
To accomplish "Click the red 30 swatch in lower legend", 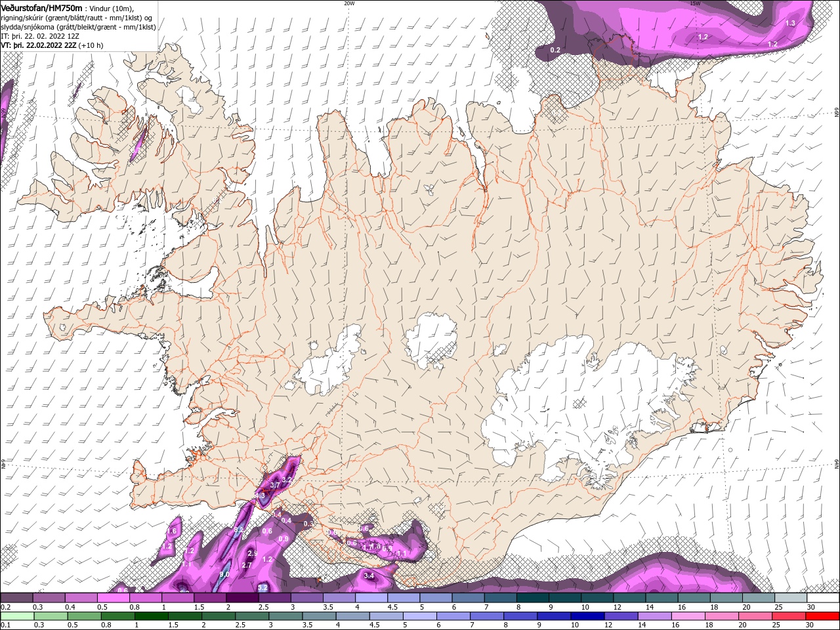I will click(x=824, y=616).
